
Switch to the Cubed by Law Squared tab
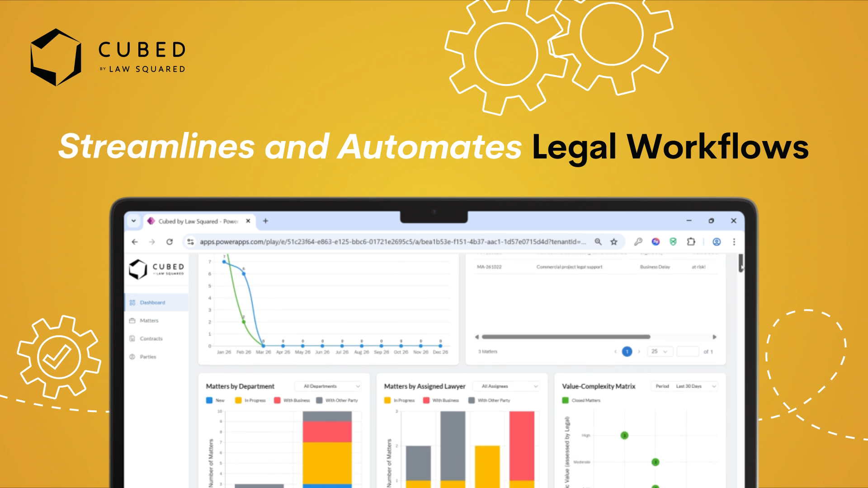pos(199,221)
